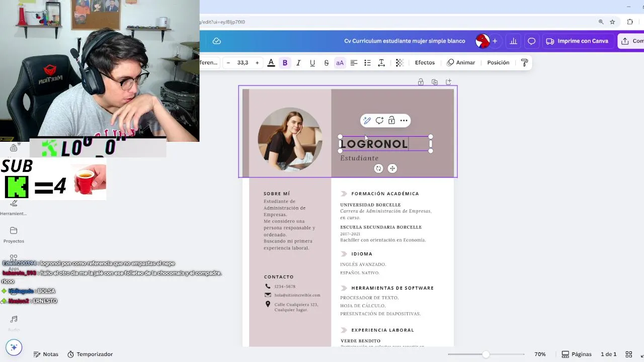Lock the page with padlock icon above canvas
Screen dimensions: 644x362
pos(421,82)
